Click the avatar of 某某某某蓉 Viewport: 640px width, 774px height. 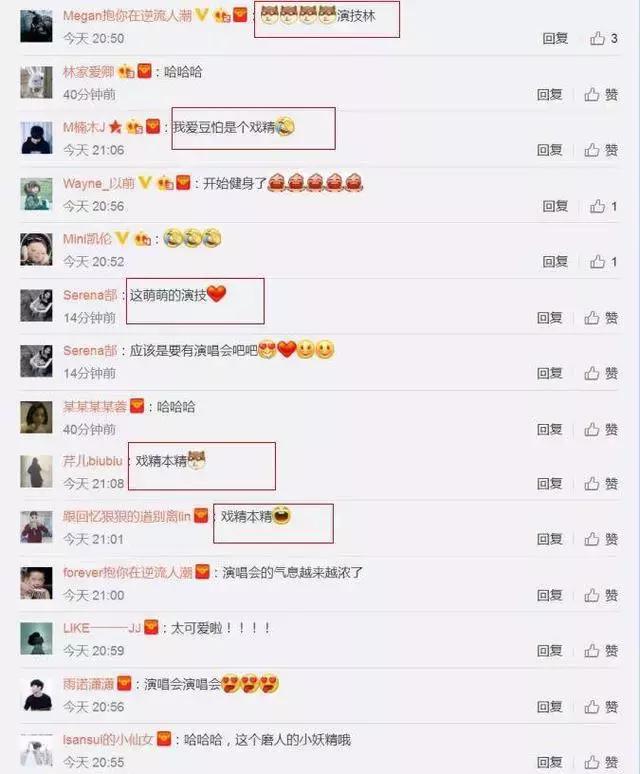pyautogui.click(x=37, y=417)
